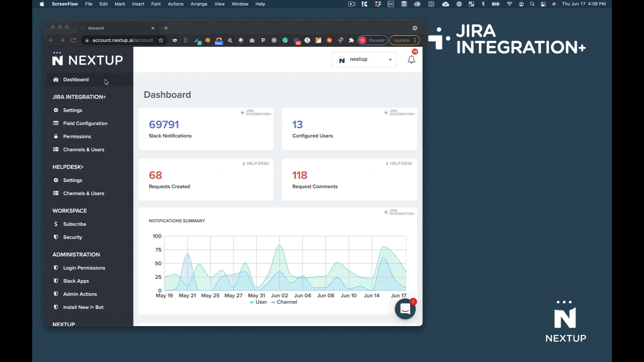Open the Arrange menu
This screenshot has width=644, height=362.
pyautogui.click(x=199, y=4)
